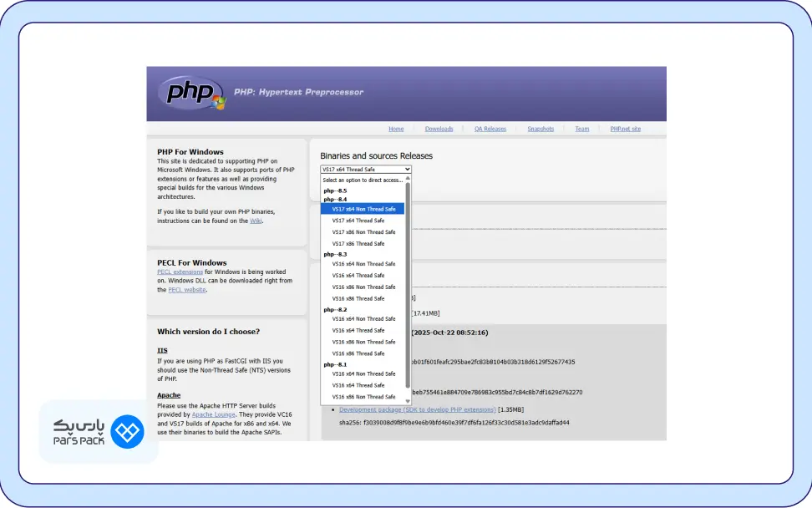The image size is (812, 508).
Task: Open the Home navigation link
Action: tap(396, 129)
